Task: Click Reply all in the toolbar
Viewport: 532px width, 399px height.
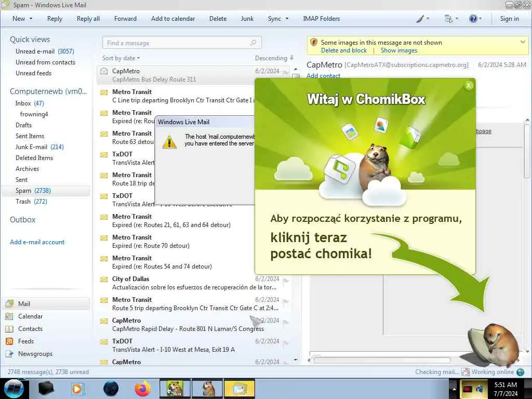Action: [88, 19]
